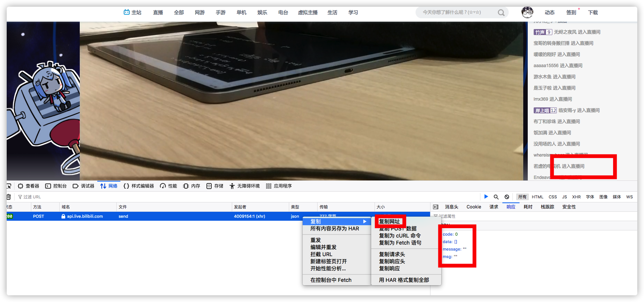Toggle the details sidebar panel icon

pyautogui.click(x=435, y=207)
